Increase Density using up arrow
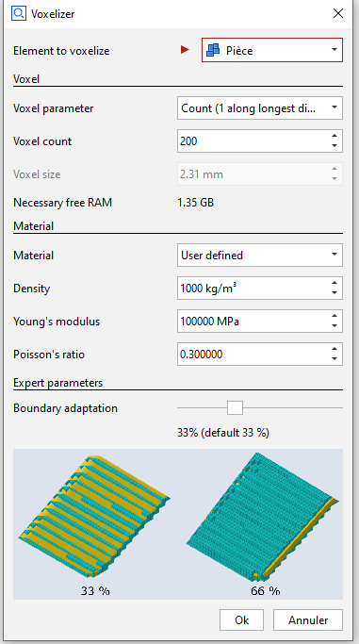Screen dimensions: 359x644 (x=335, y=283)
